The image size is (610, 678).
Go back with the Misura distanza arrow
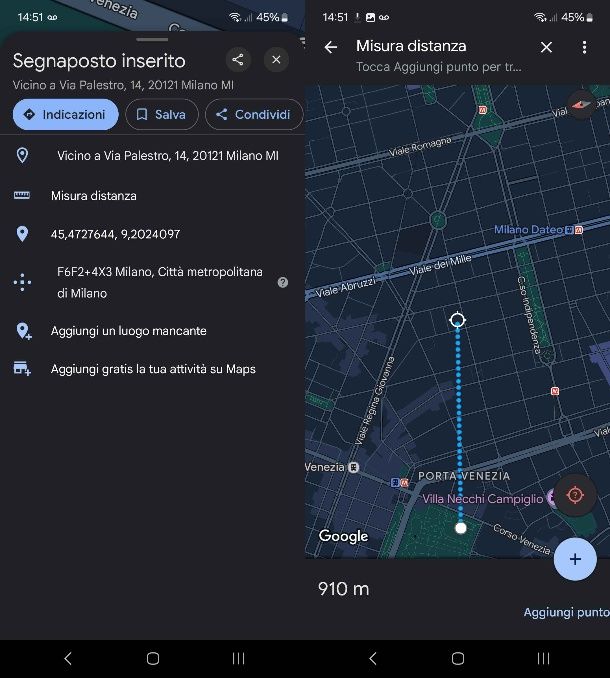(x=331, y=47)
